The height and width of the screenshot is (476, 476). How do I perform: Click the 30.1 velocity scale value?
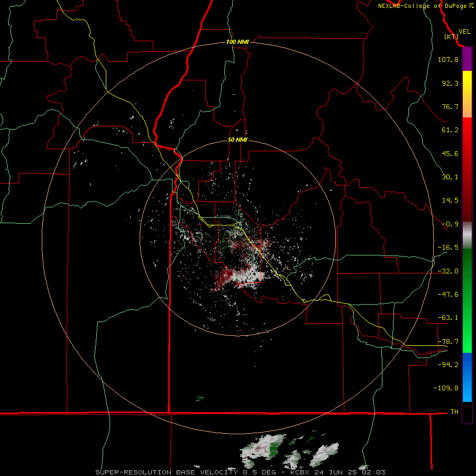pos(450,177)
